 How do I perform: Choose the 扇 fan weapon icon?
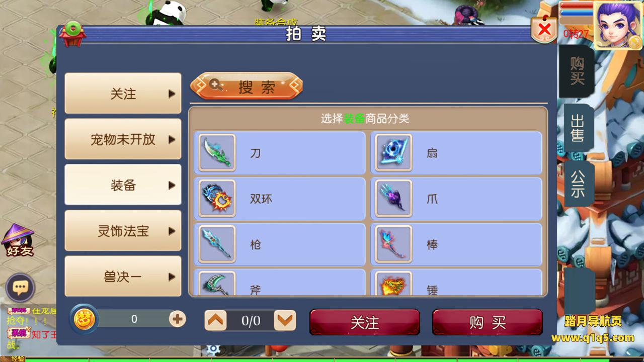click(x=393, y=153)
